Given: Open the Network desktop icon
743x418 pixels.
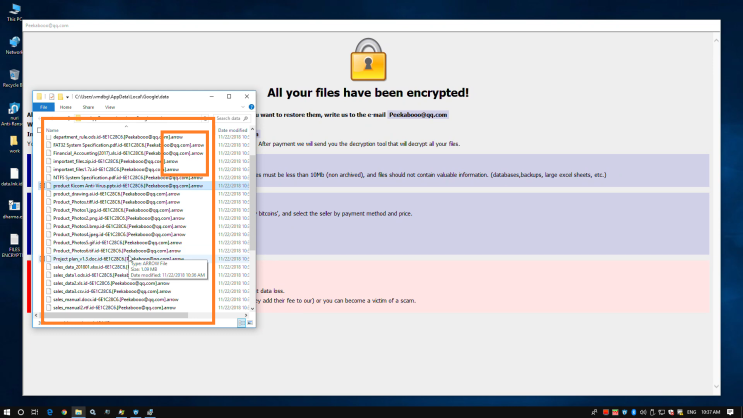Looking at the screenshot, I should [x=14, y=45].
